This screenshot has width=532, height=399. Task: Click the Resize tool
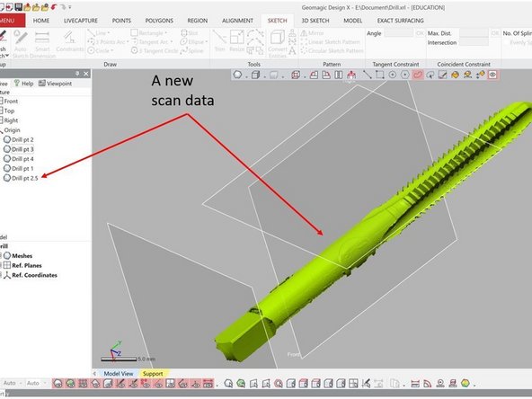click(237, 40)
